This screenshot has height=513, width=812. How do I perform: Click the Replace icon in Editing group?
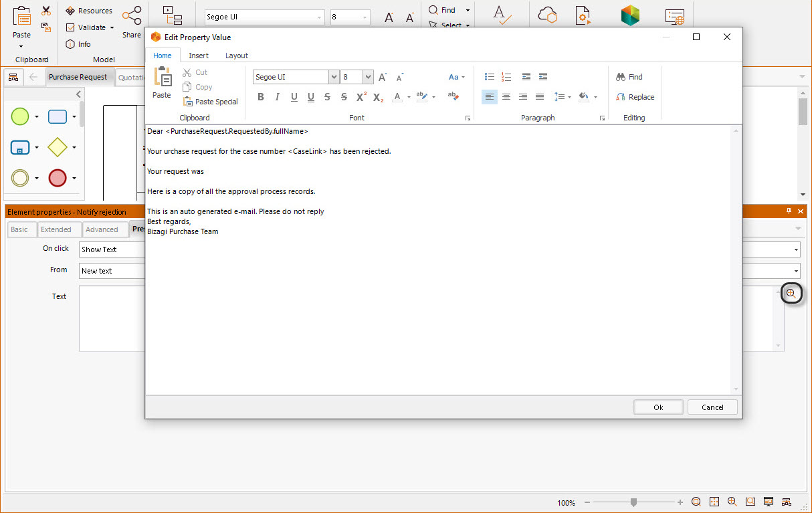(x=621, y=97)
